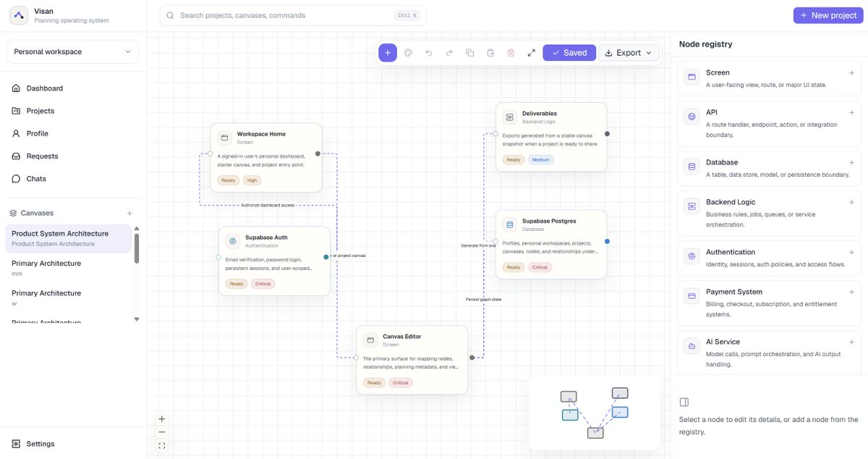Open the Export dropdown
The width and height of the screenshot is (868, 459).
coord(629,53)
